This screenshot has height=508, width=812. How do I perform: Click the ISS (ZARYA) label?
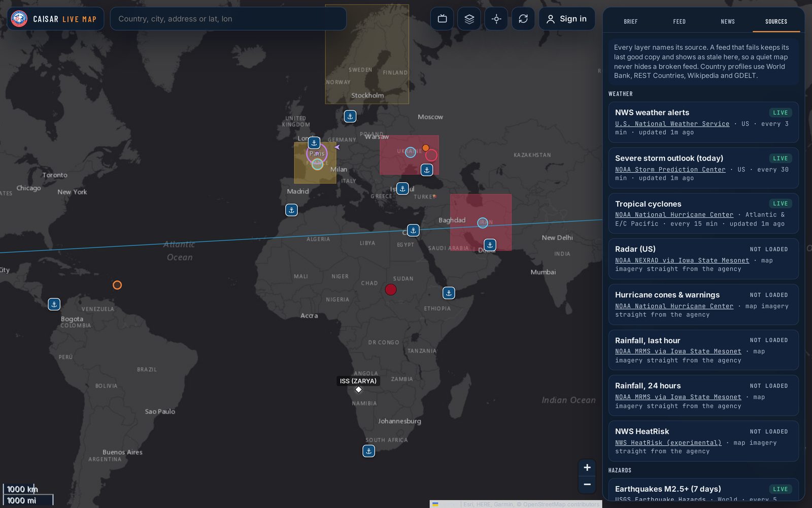coord(358,381)
